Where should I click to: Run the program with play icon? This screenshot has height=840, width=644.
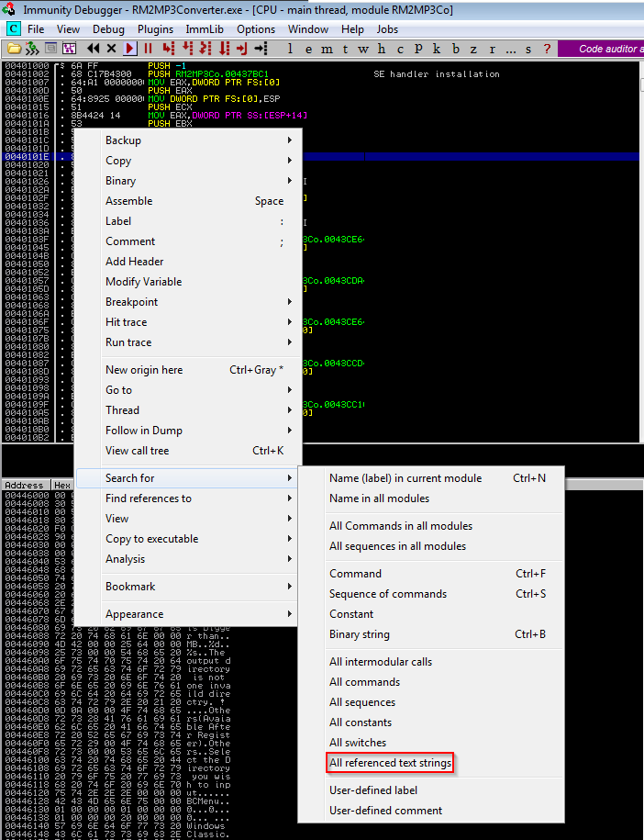(x=129, y=49)
